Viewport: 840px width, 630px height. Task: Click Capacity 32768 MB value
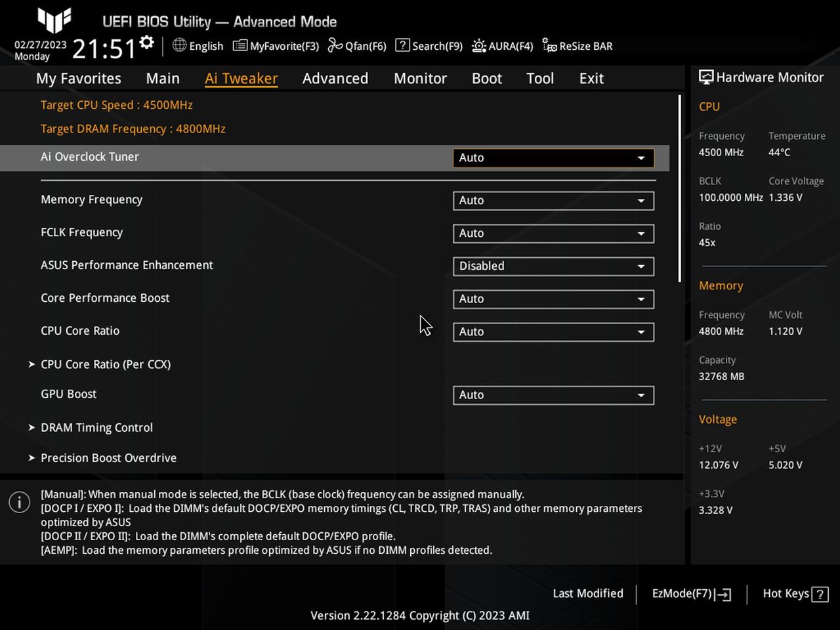[x=722, y=377]
